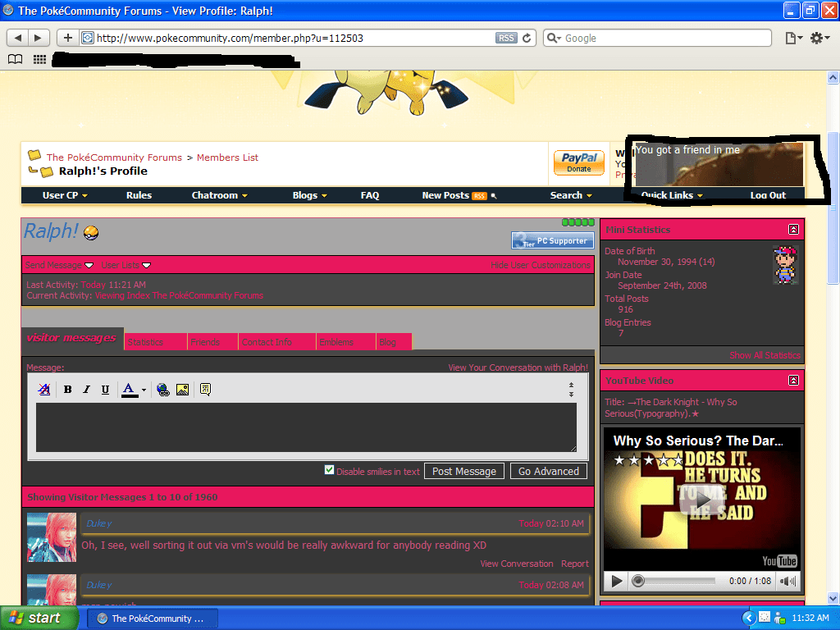Screen dimensions: 840x630
Task: Open the Windows Start menu
Action: click(39, 619)
